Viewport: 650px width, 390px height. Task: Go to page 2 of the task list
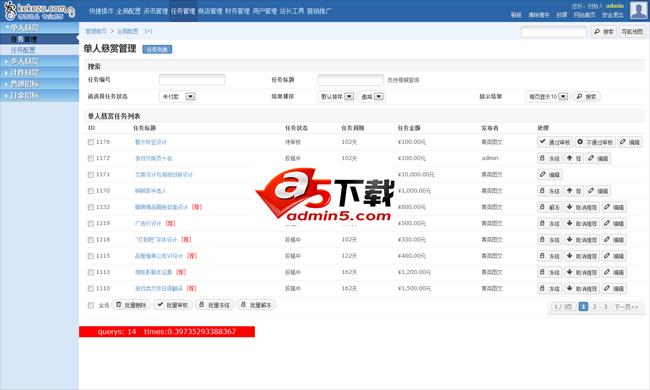coord(594,307)
